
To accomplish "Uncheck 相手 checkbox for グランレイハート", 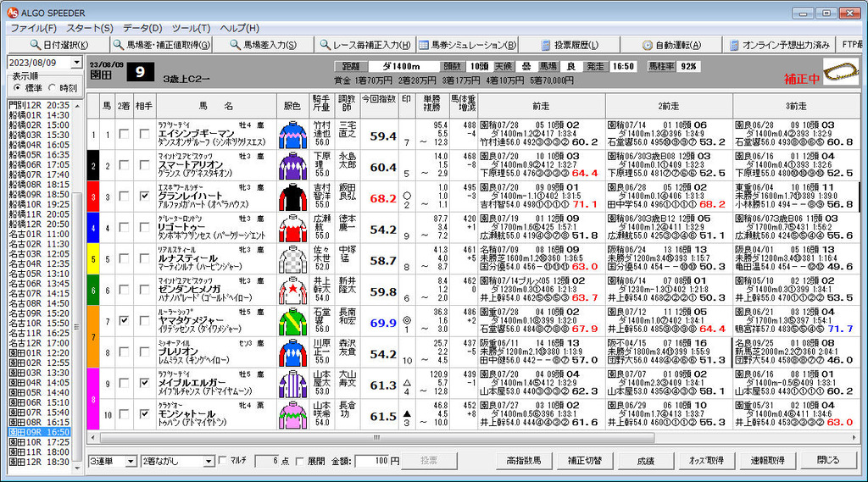I will 144,196.
